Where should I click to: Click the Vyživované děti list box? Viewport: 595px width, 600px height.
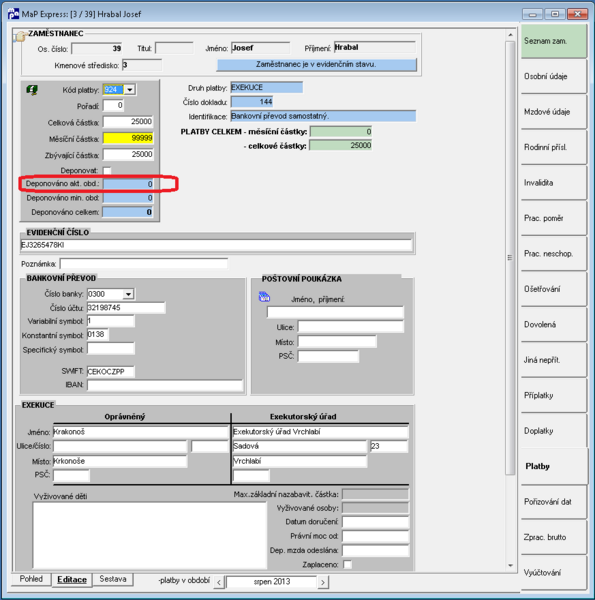tap(150, 535)
